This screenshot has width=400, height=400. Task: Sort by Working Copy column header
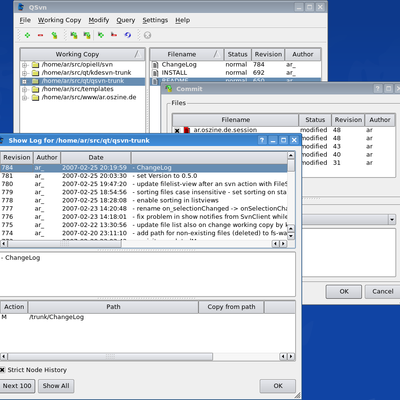point(82,54)
